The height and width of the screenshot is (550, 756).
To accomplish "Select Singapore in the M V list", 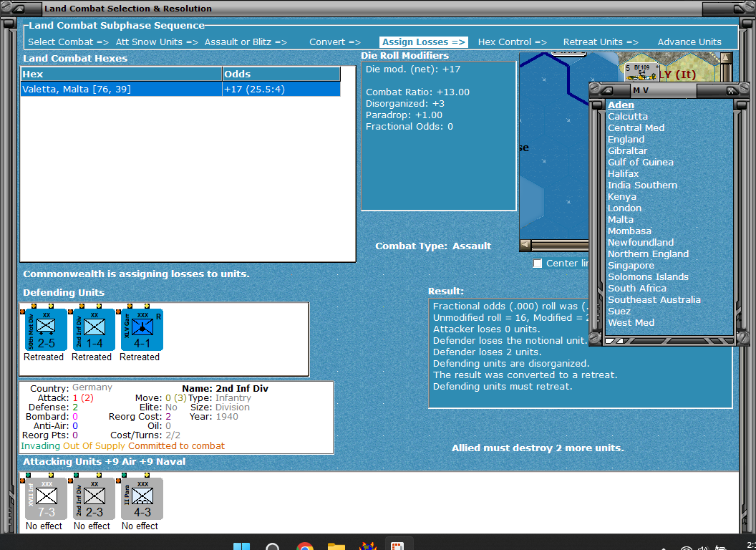I will click(631, 266).
